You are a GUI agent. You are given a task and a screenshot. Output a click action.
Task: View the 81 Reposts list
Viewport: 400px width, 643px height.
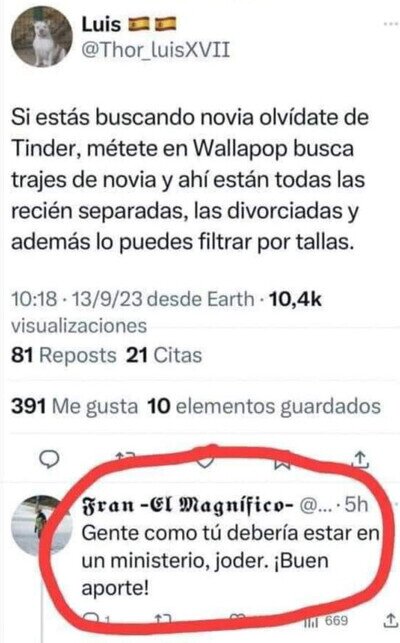pos(64,356)
